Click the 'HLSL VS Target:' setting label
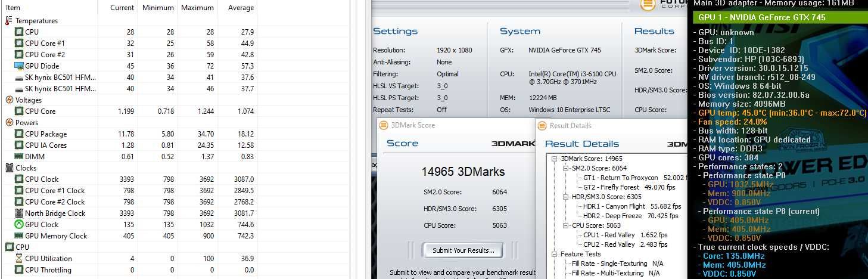The width and height of the screenshot is (868, 279). tap(396, 86)
